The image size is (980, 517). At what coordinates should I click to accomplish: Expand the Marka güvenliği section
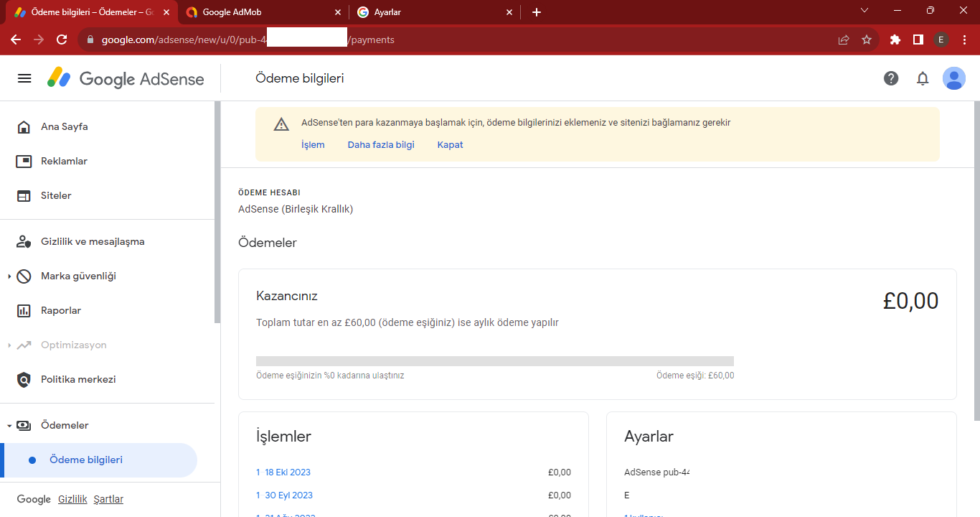9,276
